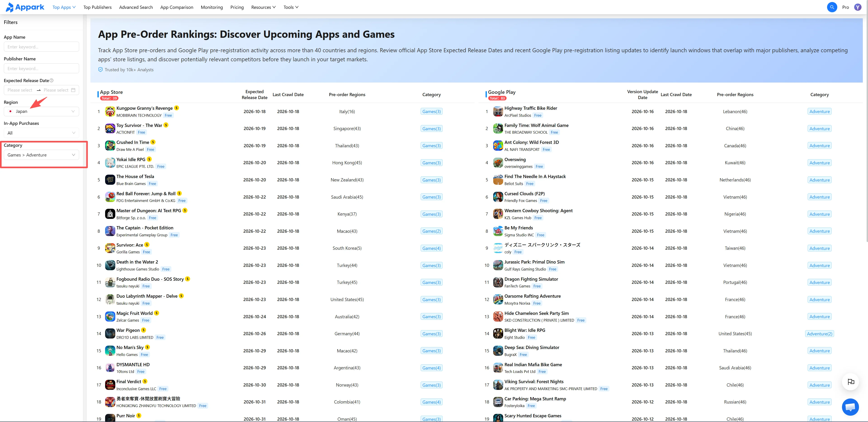Click the feedback flag icon button
The height and width of the screenshot is (422, 868).
[851, 382]
